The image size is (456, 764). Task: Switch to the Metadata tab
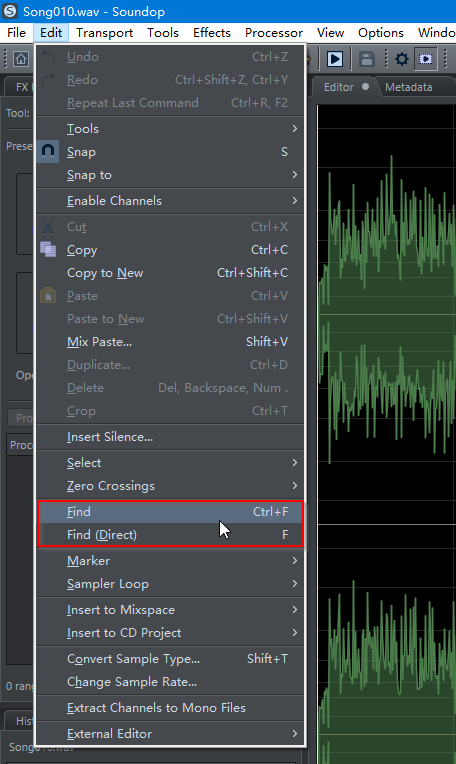(408, 87)
